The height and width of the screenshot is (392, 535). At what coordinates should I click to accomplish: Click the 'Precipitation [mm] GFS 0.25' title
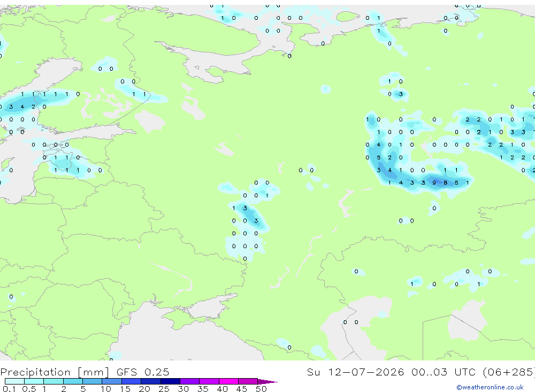pyautogui.click(x=85, y=372)
